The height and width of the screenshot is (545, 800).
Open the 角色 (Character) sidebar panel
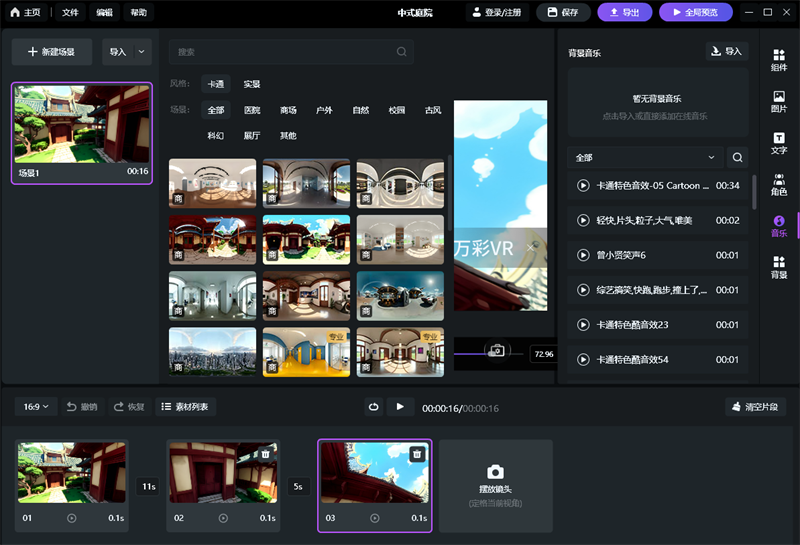click(779, 184)
